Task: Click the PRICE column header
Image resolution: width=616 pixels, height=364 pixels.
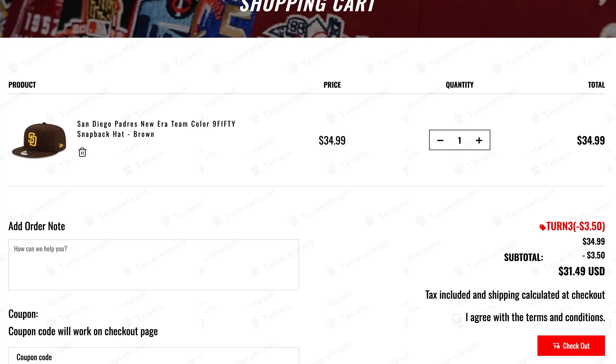Action: [332, 85]
